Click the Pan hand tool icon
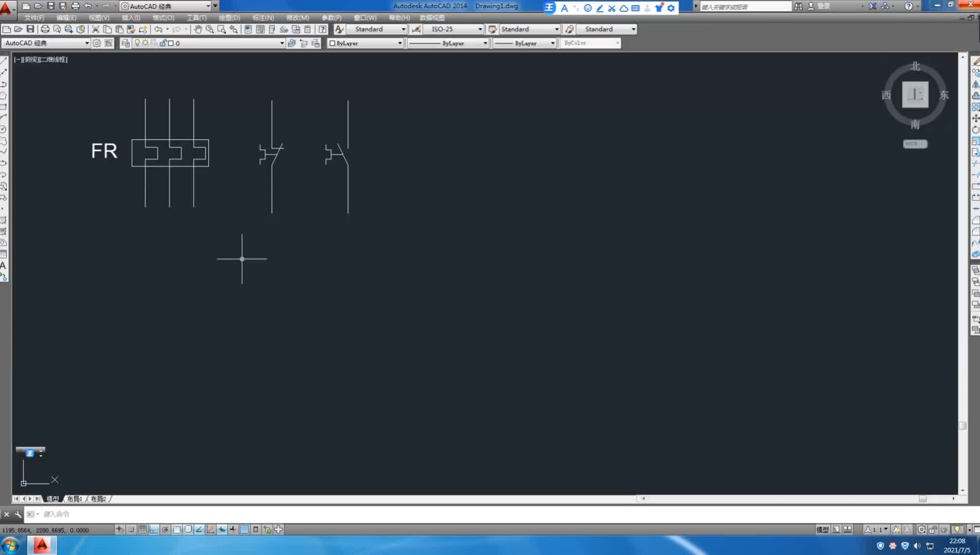This screenshot has width=980, height=555. pos(198,29)
